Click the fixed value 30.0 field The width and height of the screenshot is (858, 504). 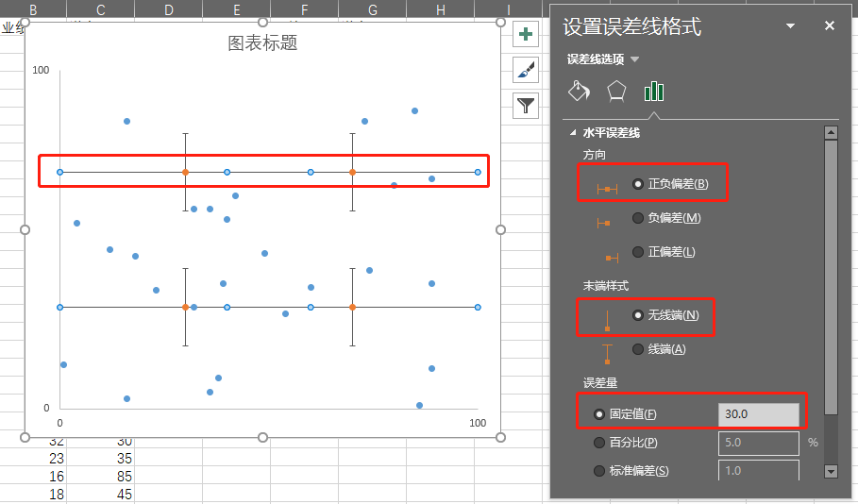[758, 414]
